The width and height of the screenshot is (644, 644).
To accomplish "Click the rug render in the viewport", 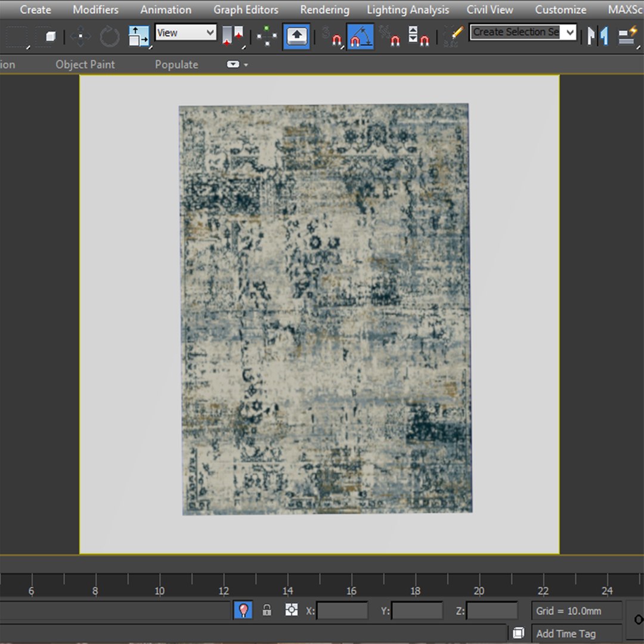I will click(326, 309).
